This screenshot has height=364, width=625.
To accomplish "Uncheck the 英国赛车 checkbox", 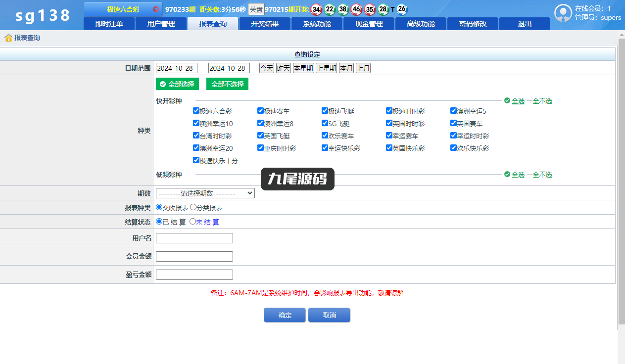I will [x=453, y=123].
